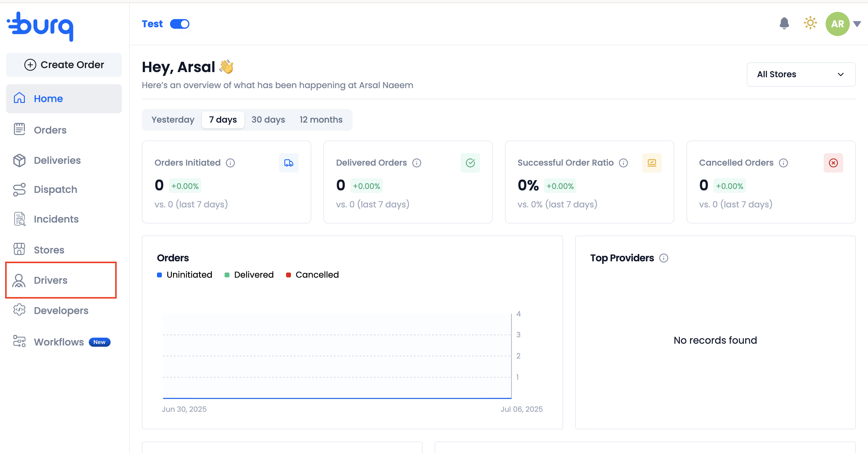Open Developers via its code-gear icon
This screenshot has width=868, height=453.
19,310
